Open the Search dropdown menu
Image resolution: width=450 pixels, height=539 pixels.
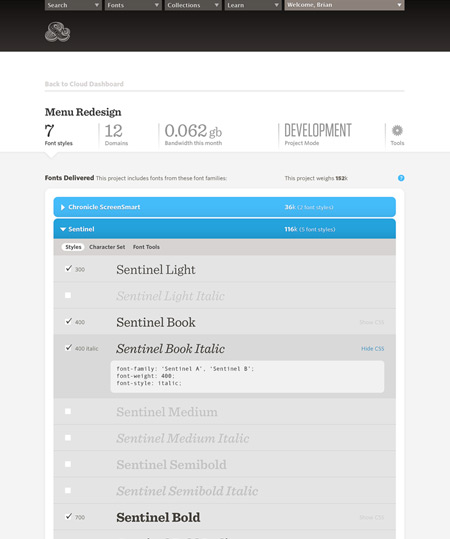click(73, 5)
